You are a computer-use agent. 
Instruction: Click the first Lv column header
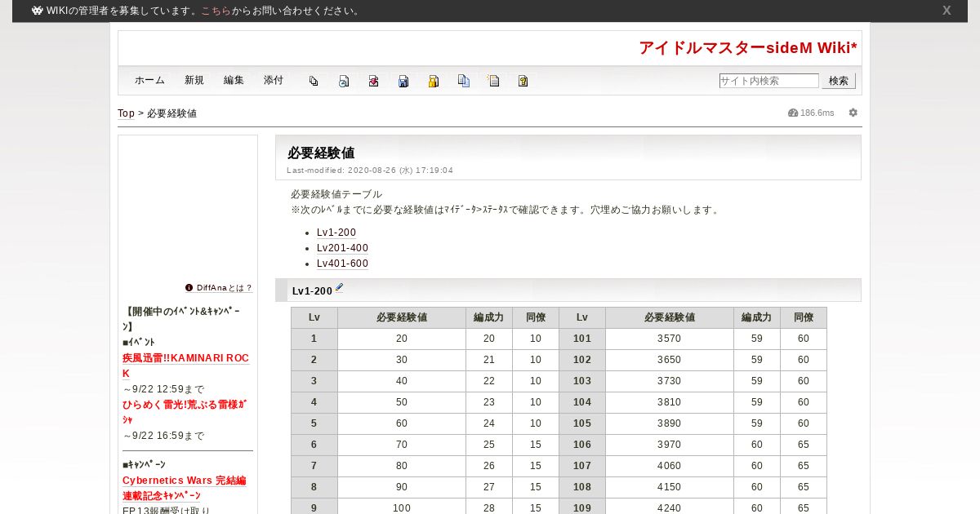314,317
